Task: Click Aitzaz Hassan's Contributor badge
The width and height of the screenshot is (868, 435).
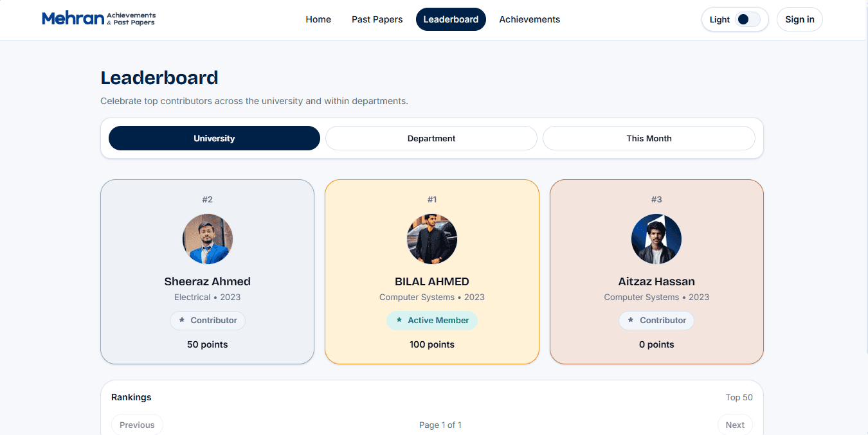Action: (656, 321)
